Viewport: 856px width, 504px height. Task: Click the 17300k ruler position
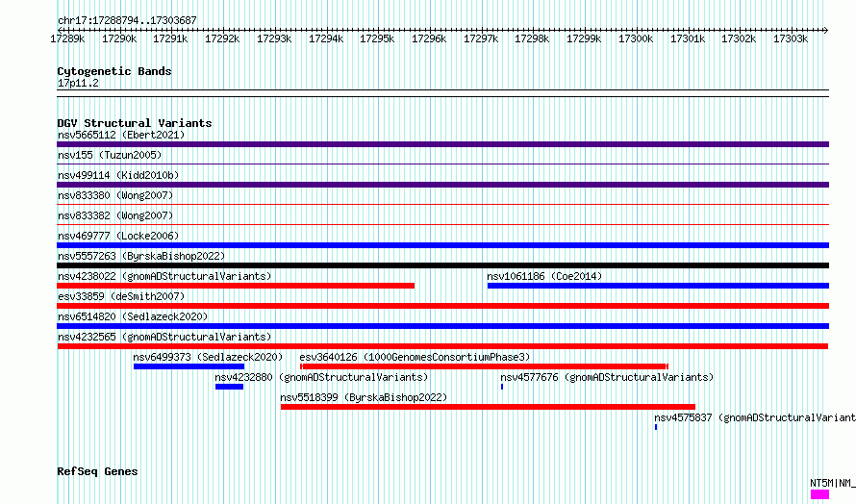636,38
